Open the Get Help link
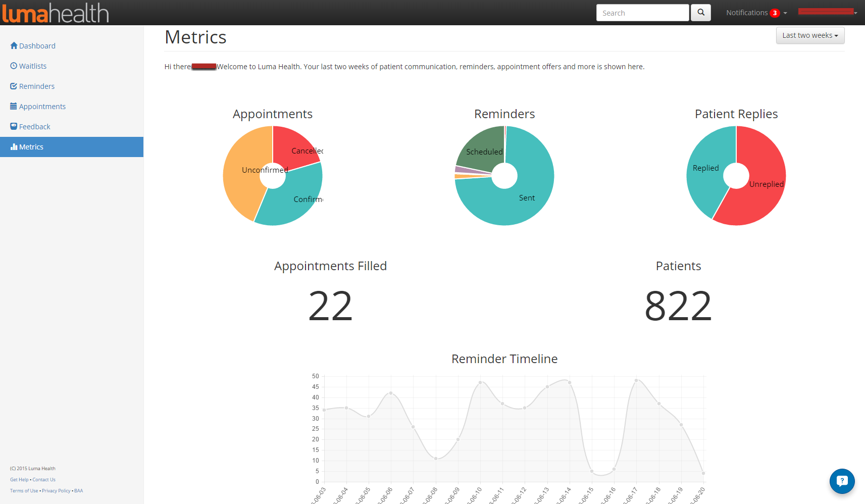The image size is (865, 504). pos(19,480)
